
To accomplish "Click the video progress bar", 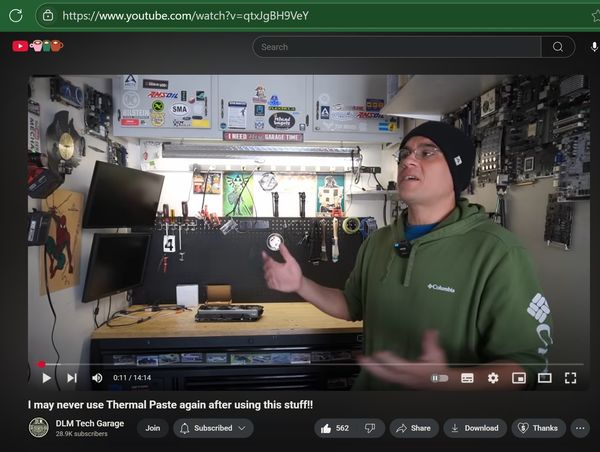I will coord(300,364).
